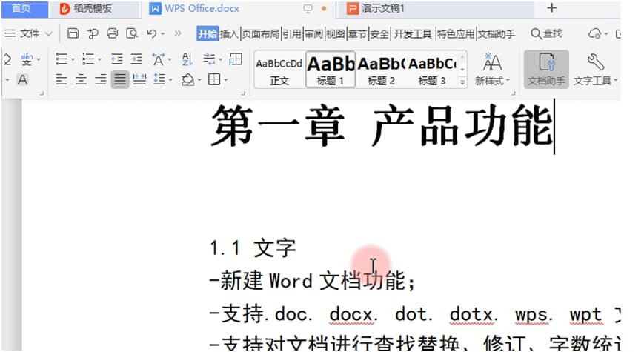Open the 引用 ribbon tab
Viewport: 644px width, 352px height.
click(291, 33)
